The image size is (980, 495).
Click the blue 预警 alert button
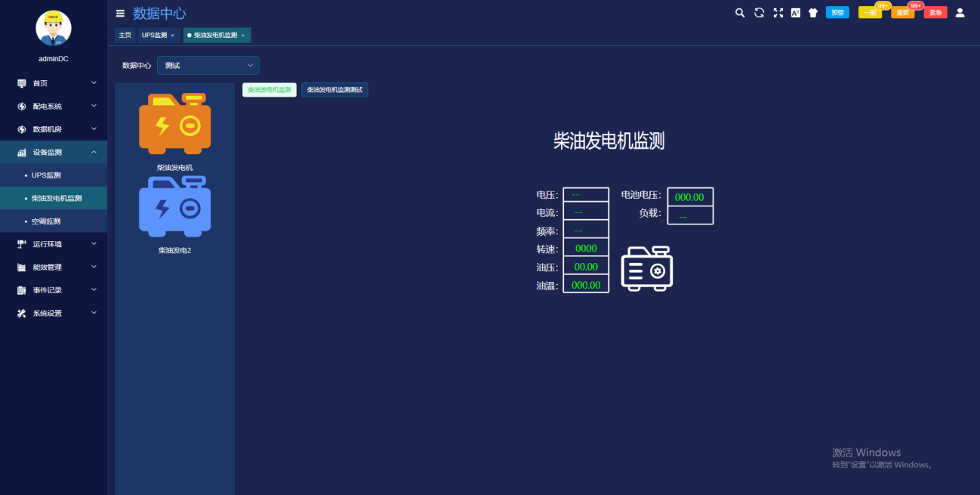pyautogui.click(x=837, y=13)
